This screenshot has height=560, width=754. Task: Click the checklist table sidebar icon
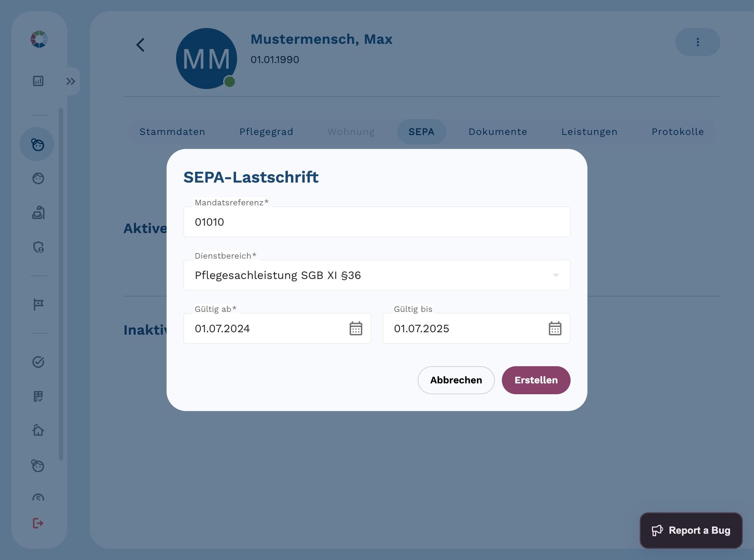pos(38,396)
